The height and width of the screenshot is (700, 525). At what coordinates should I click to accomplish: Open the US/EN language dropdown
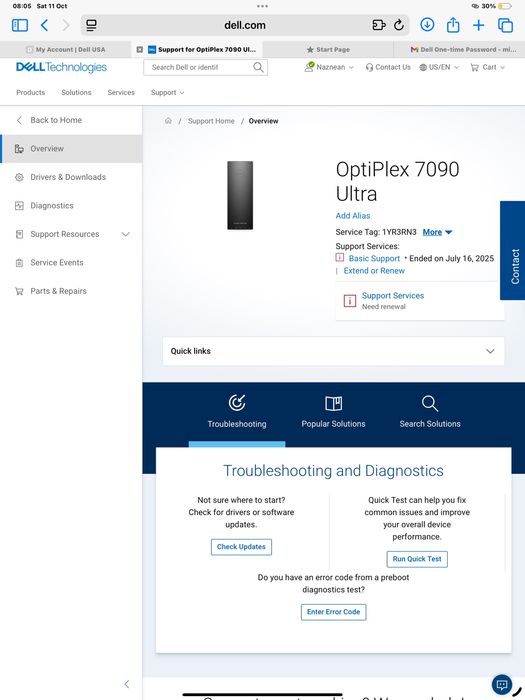pyautogui.click(x=439, y=67)
